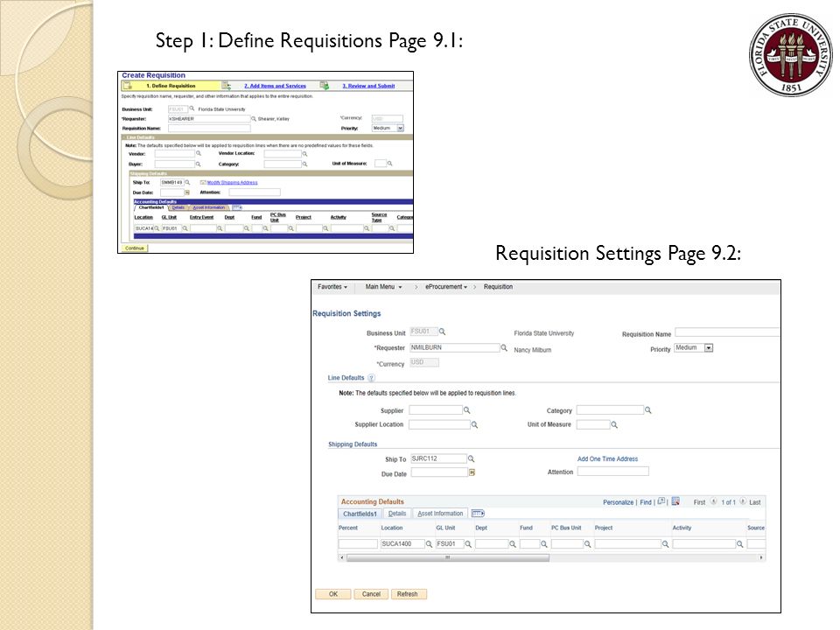
Task: Expand the Main Menu dropdown
Action: click(x=383, y=287)
